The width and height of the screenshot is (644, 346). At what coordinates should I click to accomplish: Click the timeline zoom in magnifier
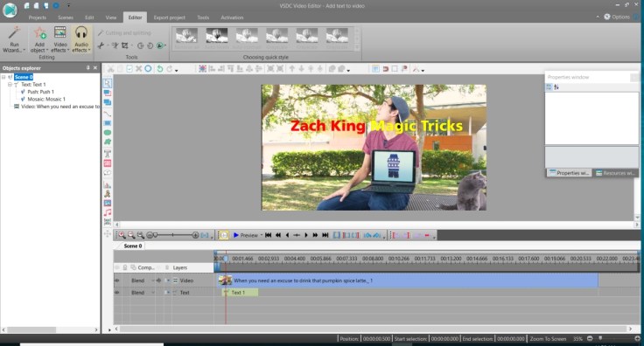(x=122, y=235)
